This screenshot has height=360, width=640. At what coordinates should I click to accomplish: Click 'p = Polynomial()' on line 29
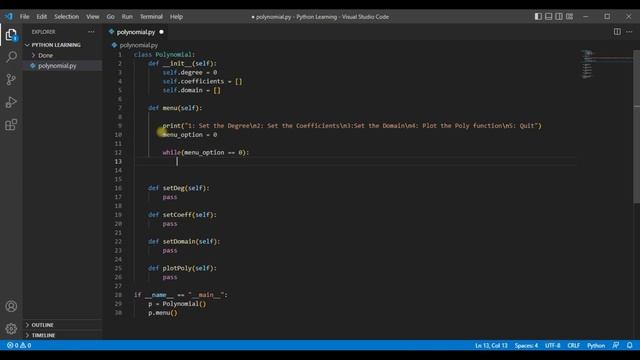tap(177, 304)
